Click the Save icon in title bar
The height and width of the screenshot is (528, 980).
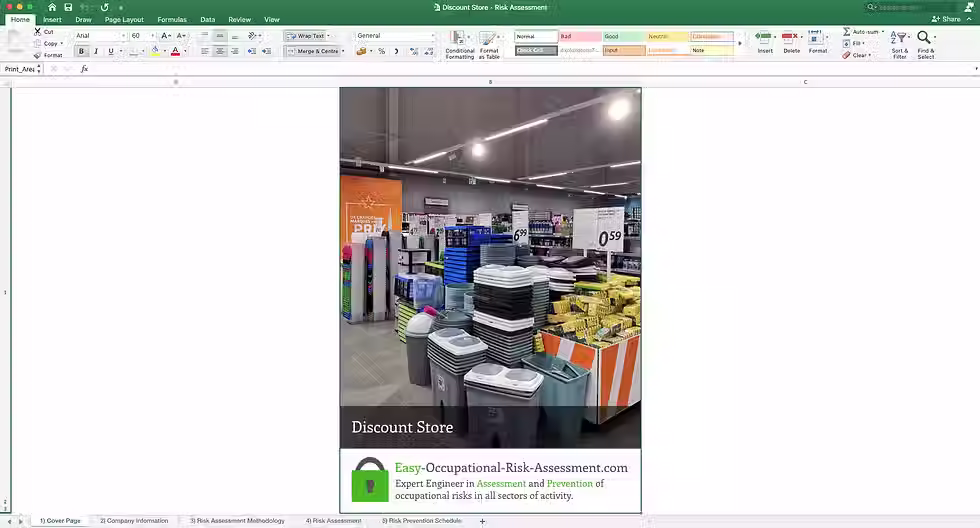[68, 7]
